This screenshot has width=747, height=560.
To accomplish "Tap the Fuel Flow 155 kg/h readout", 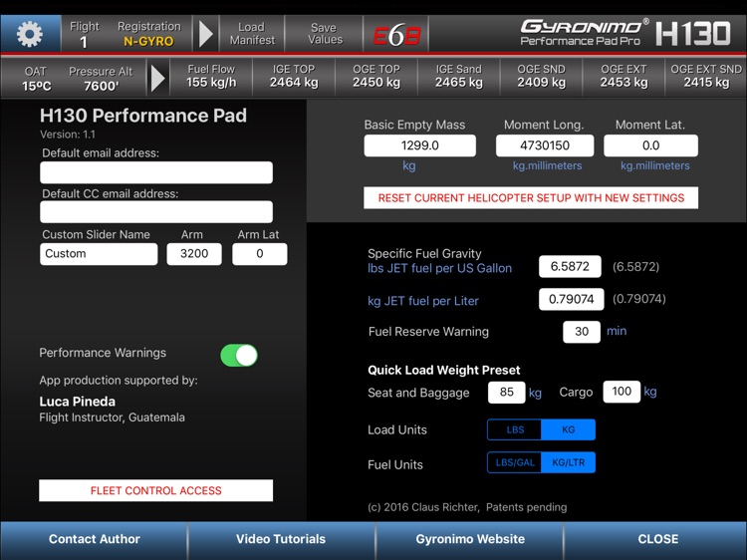I will (211, 77).
